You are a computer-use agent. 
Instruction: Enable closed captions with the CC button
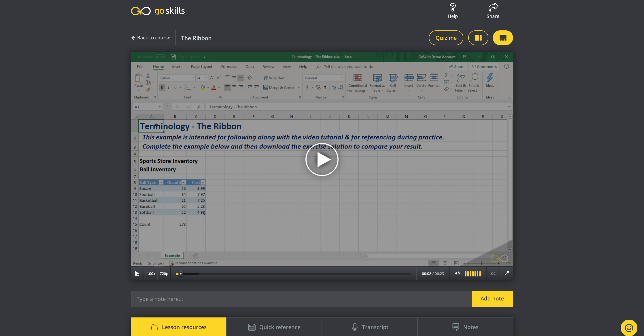tap(493, 273)
